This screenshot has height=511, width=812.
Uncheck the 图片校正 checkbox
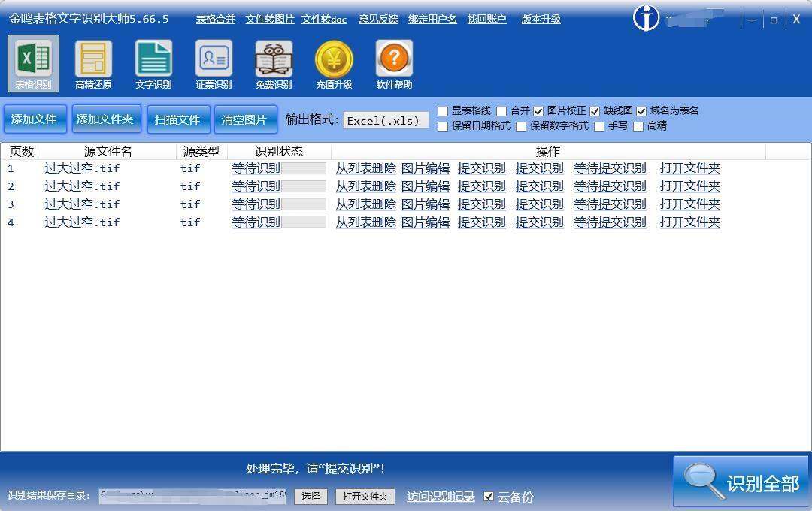point(538,111)
